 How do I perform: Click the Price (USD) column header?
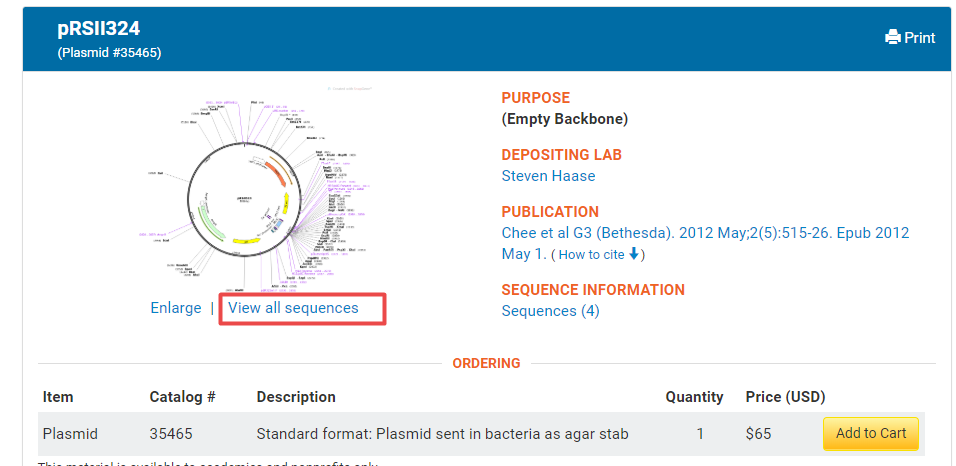click(x=785, y=397)
